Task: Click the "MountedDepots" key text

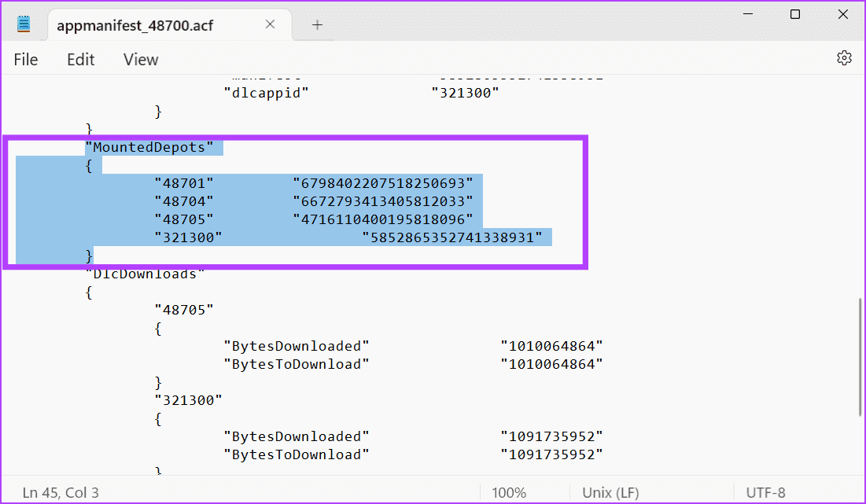Action: coord(149,147)
